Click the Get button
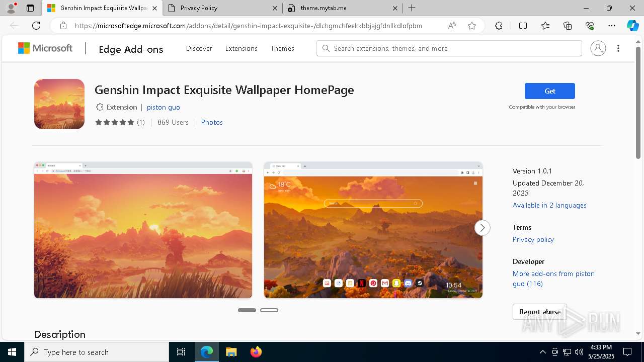 pos(550,91)
